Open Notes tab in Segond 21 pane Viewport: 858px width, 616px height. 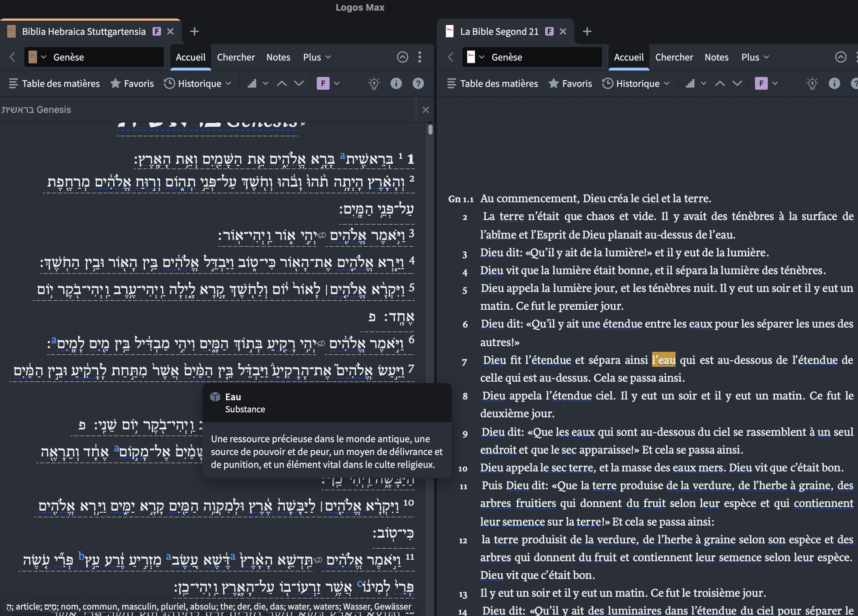coord(716,57)
